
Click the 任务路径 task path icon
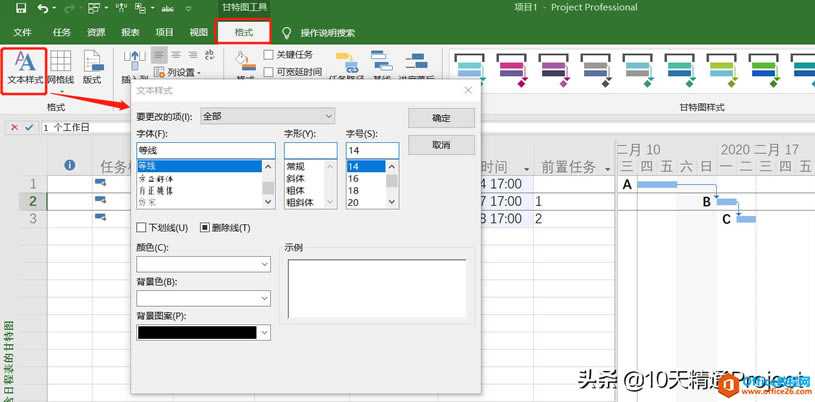coord(348,62)
